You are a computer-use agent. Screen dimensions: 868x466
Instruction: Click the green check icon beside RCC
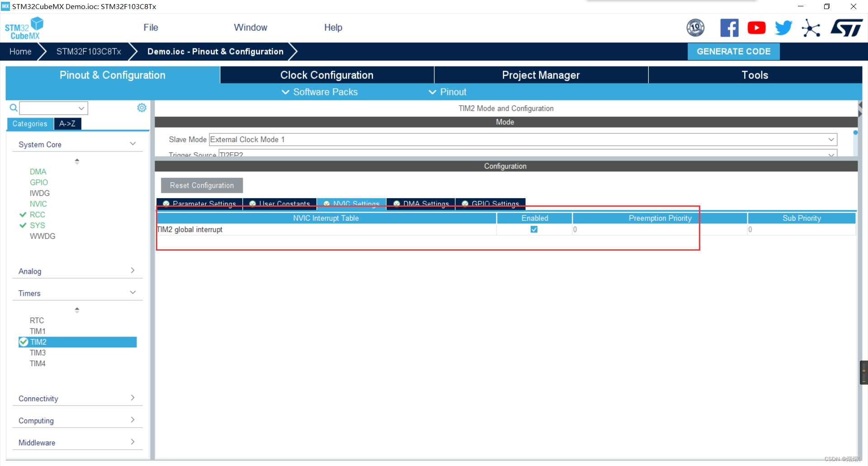point(23,214)
